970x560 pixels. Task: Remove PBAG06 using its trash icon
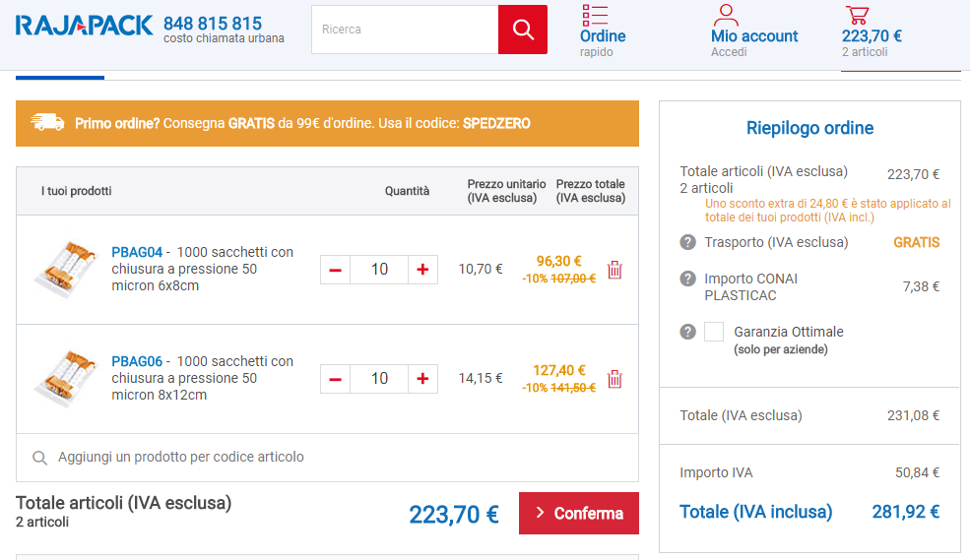pyautogui.click(x=614, y=378)
